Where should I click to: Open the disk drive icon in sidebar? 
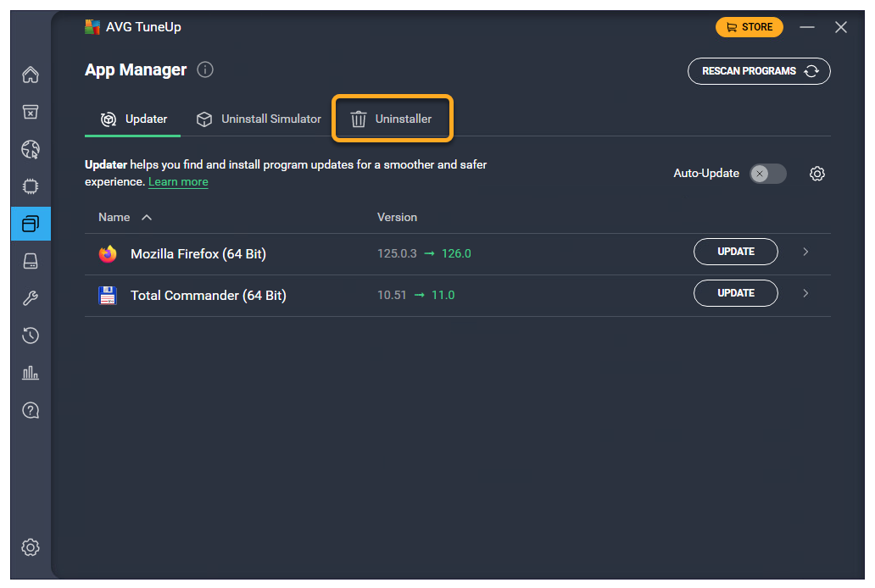(31, 261)
